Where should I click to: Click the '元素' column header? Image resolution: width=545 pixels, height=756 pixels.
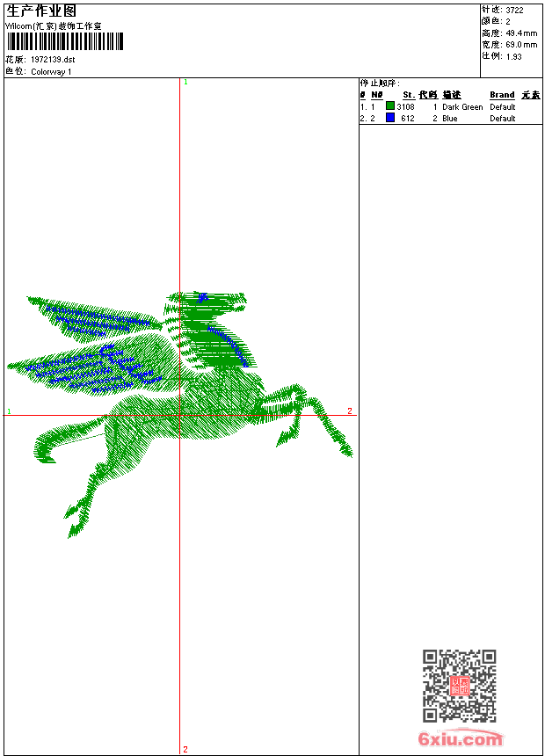pyautogui.click(x=531, y=95)
